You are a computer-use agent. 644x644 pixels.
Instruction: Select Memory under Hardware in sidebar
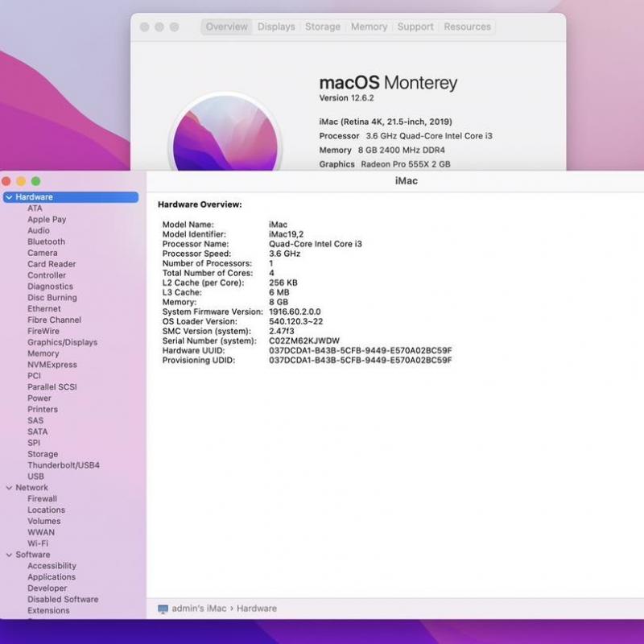coord(43,353)
